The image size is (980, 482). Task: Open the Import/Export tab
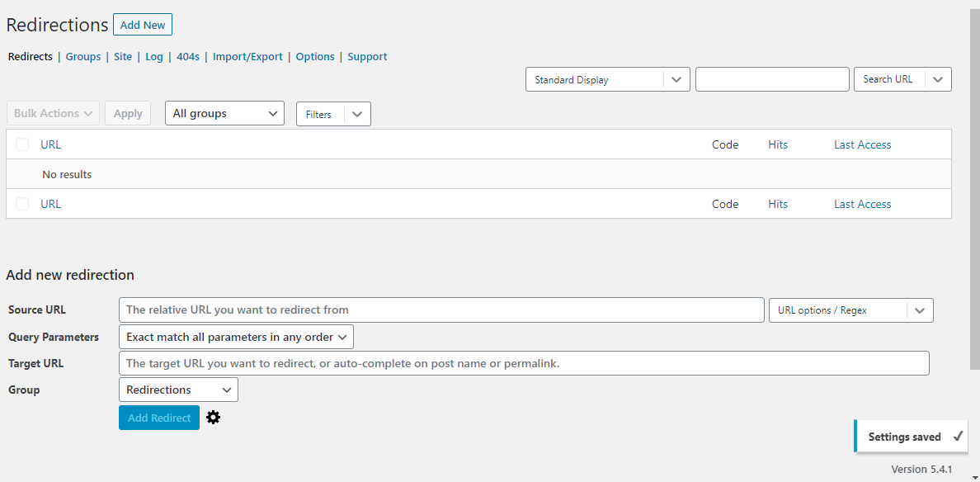[x=247, y=56]
